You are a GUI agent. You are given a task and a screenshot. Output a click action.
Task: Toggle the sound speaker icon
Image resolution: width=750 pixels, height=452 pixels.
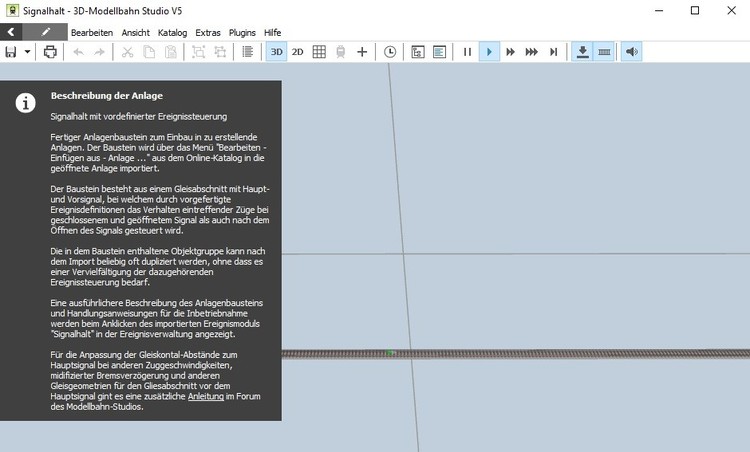pyautogui.click(x=631, y=52)
